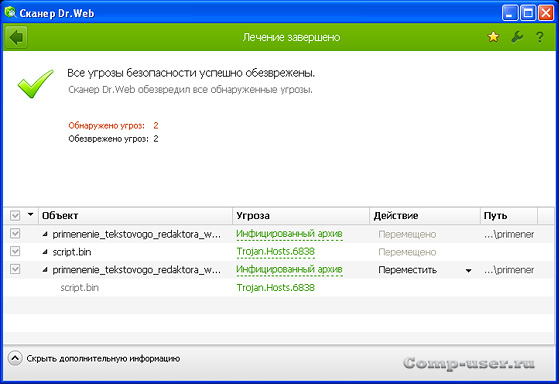Click the Обнаружено угроз: 2 text
The height and width of the screenshot is (384, 559).
pyautogui.click(x=113, y=126)
